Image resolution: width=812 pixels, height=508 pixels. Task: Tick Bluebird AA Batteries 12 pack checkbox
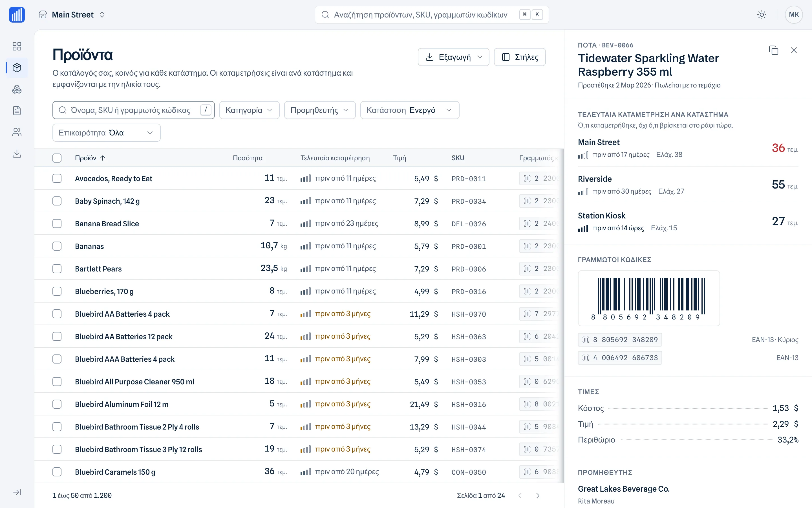57,336
